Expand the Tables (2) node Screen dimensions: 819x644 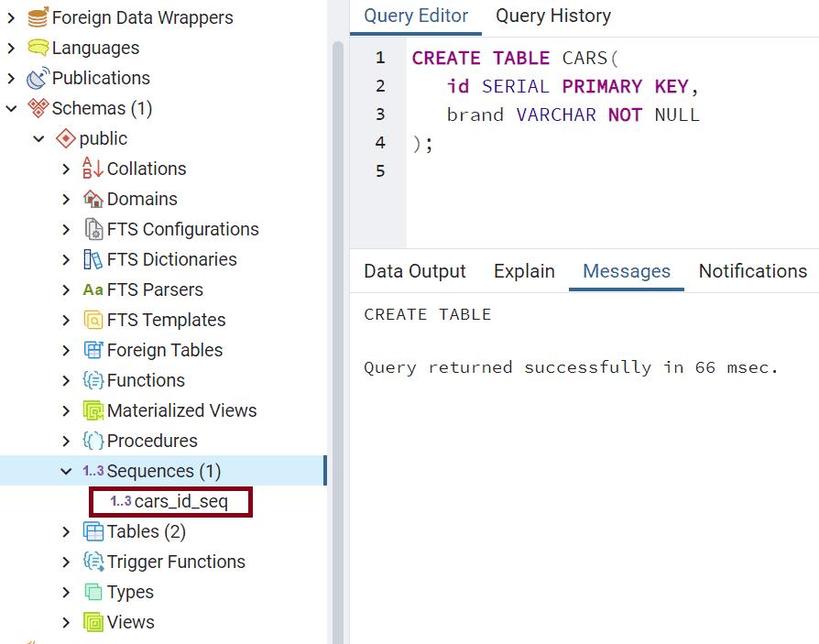tap(66, 531)
